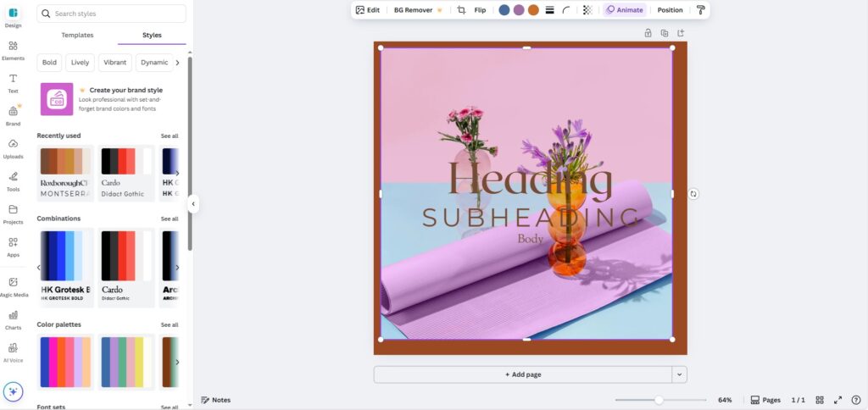868x410 pixels.
Task: Click the Search styles field
Action: click(x=111, y=14)
